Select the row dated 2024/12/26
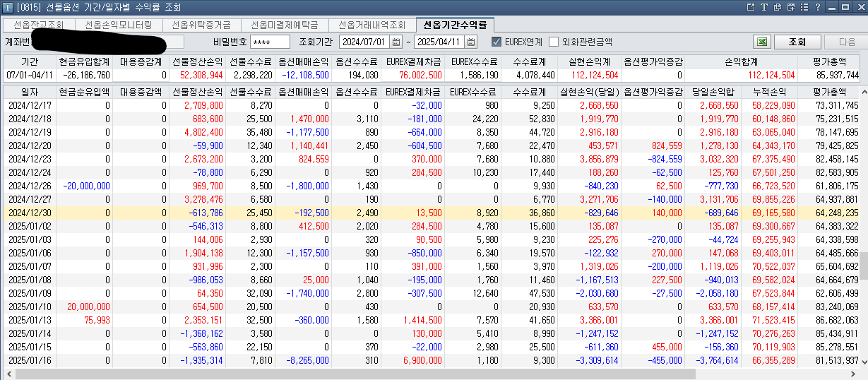Image resolution: width=868 pixels, height=380 pixels. click(432, 186)
